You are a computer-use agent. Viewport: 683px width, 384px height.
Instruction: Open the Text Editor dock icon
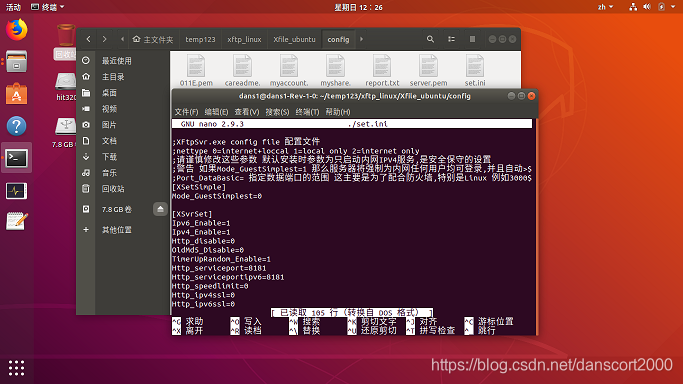click(17, 221)
